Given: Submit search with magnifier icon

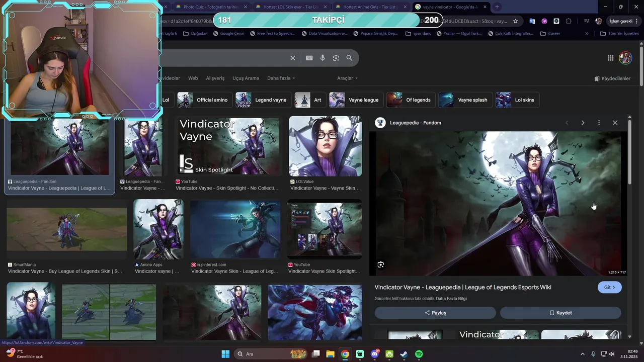Looking at the screenshot, I should click(349, 58).
